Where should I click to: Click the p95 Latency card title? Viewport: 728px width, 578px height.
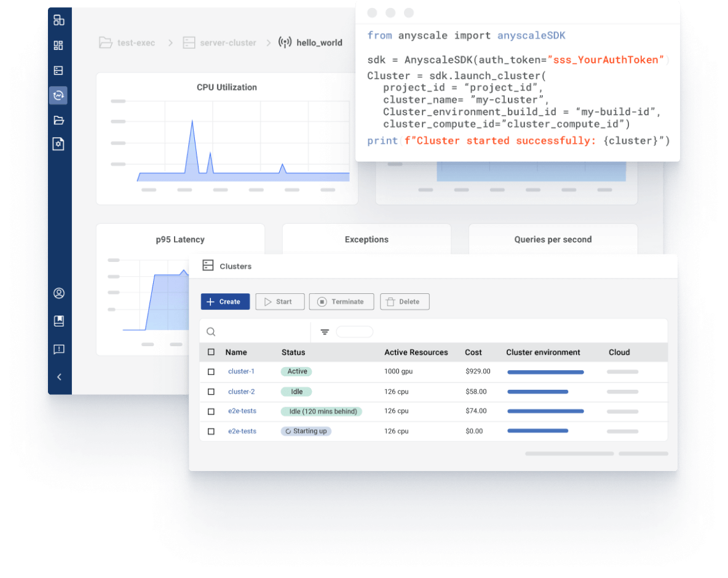pyautogui.click(x=180, y=240)
